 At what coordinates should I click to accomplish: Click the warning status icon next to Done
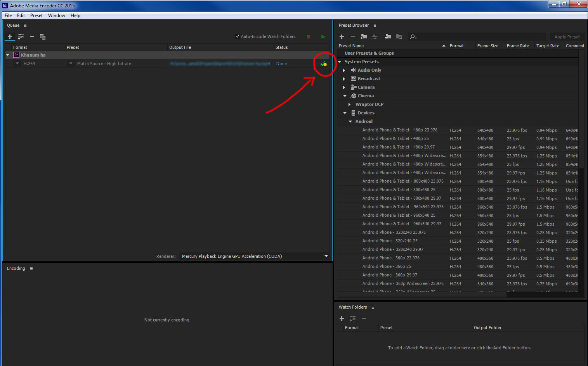324,64
